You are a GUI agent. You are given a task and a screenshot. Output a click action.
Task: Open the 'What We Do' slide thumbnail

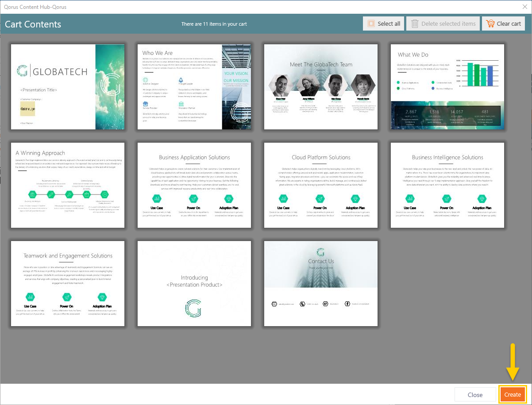[447, 87]
